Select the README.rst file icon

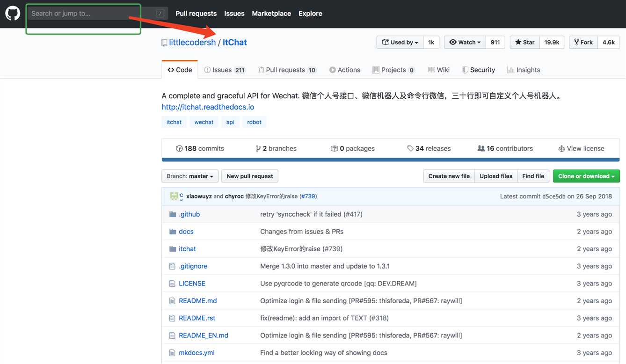pyautogui.click(x=172, y=318)
